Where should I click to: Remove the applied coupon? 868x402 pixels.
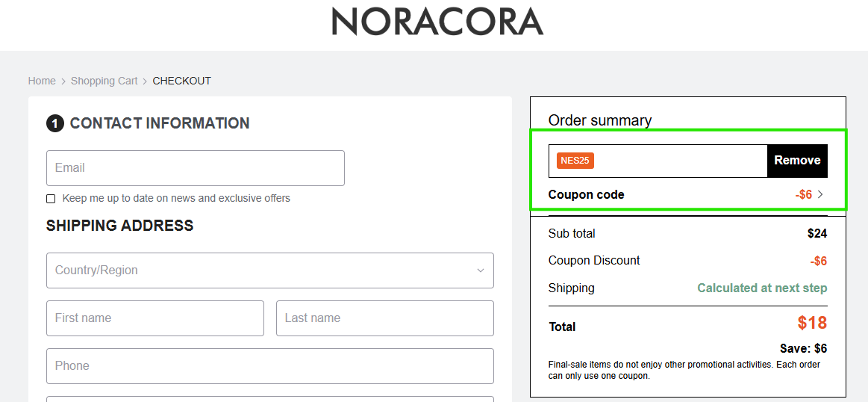(x=797, y=161)
